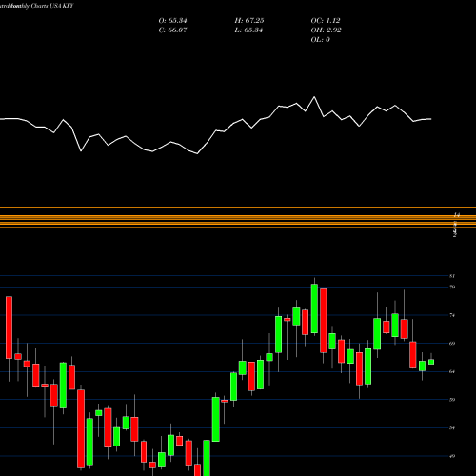Click the open price value O: 65.34
Image resolution: width=476 pixels, height=476 pixels.
[172, 21]
